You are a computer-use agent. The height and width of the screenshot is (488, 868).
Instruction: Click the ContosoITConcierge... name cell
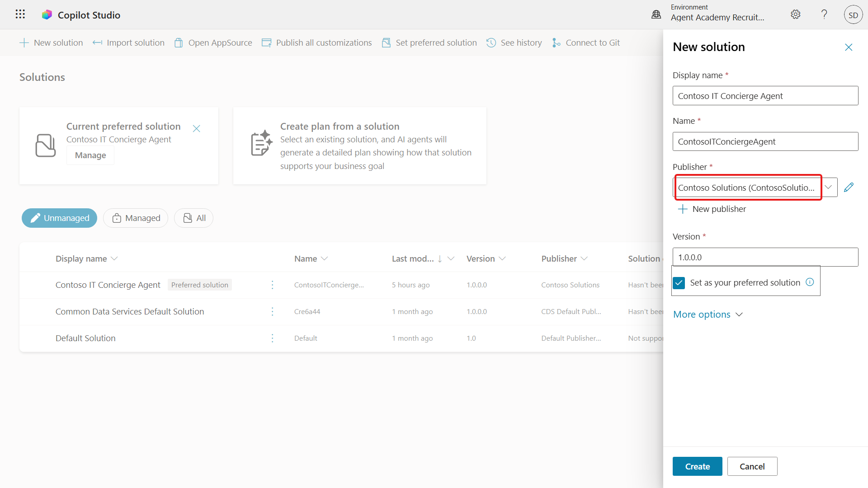[x=329, y=285]
